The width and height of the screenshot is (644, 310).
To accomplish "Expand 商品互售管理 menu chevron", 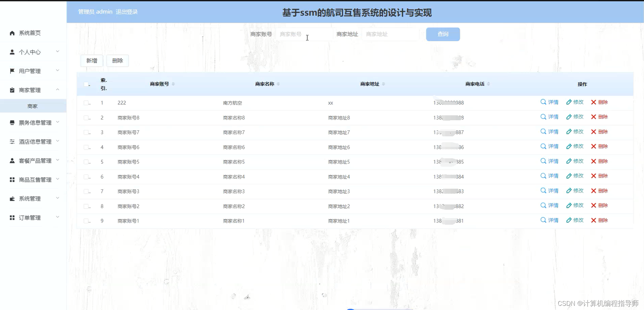I will [x=58, y=179].
